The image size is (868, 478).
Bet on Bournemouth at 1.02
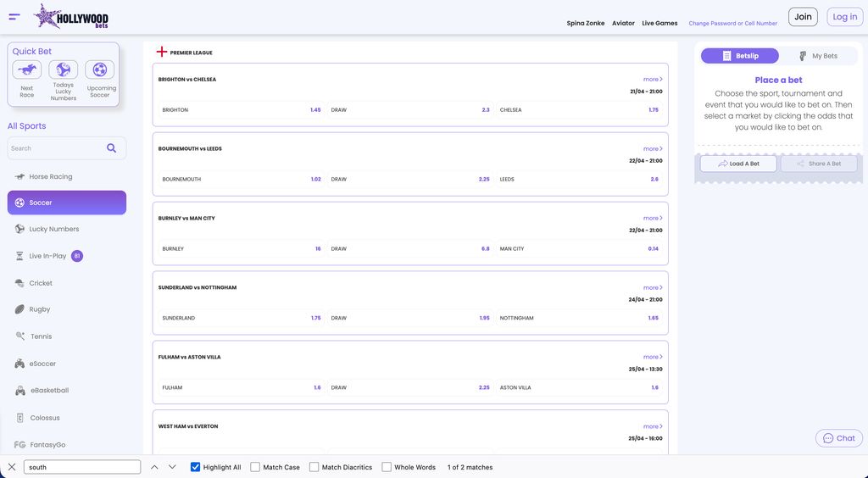click(242, 180)
